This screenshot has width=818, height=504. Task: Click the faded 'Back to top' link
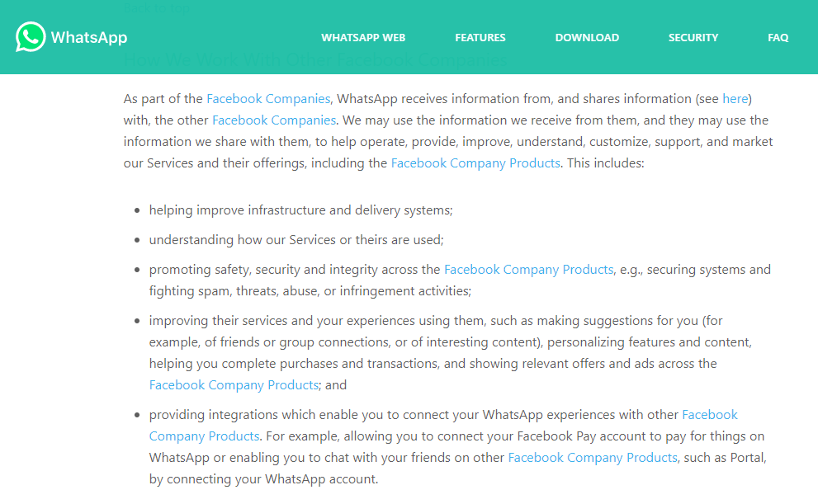tap(157, 7)
